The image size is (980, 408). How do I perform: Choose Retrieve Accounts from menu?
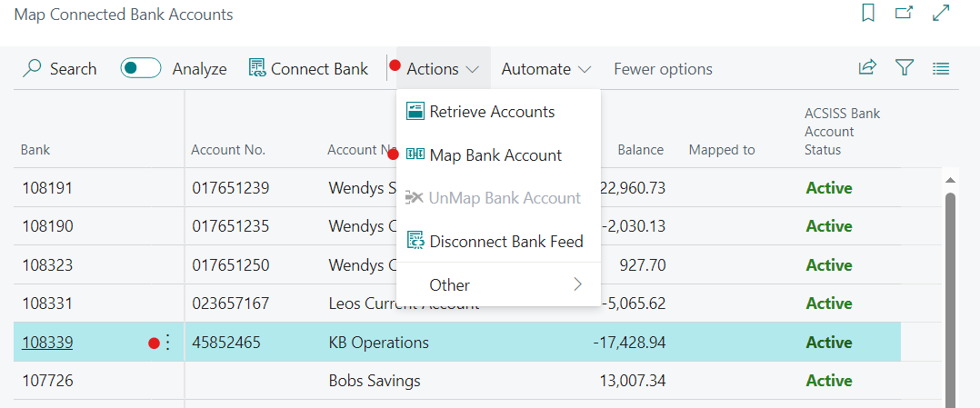[492, 112]
